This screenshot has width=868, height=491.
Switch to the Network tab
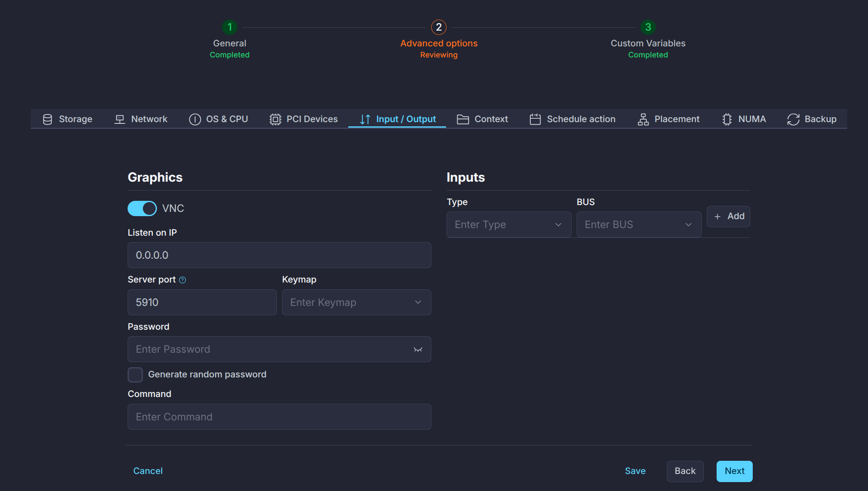point(141,119)
